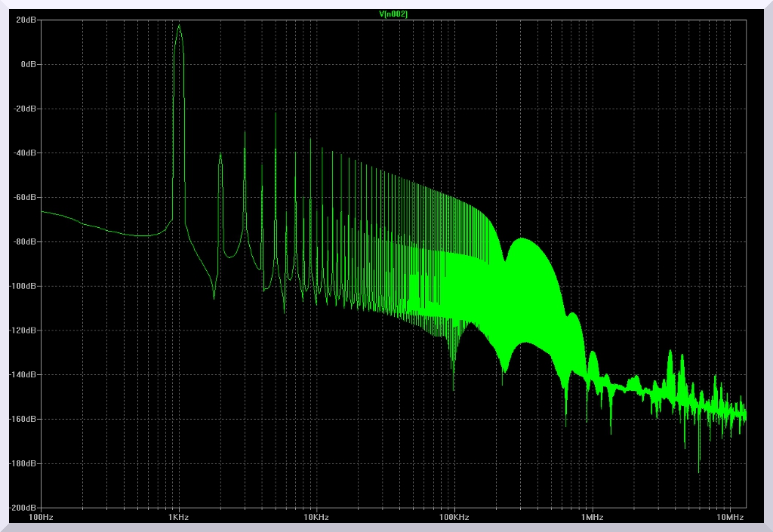Click the -160dB vertical axis label
Screen dimensions: 773x532
pos(24,420)
